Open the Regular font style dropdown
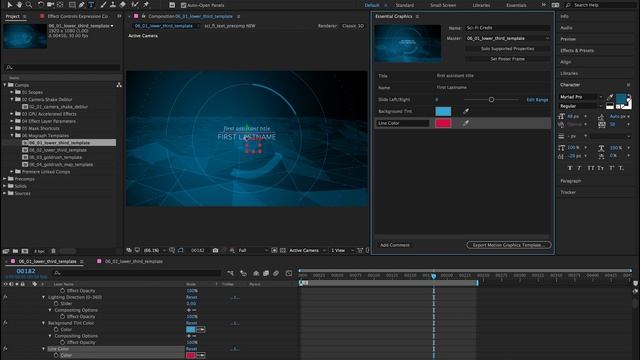This screenshot has height=360, width=640. click(x=580, y=106)
